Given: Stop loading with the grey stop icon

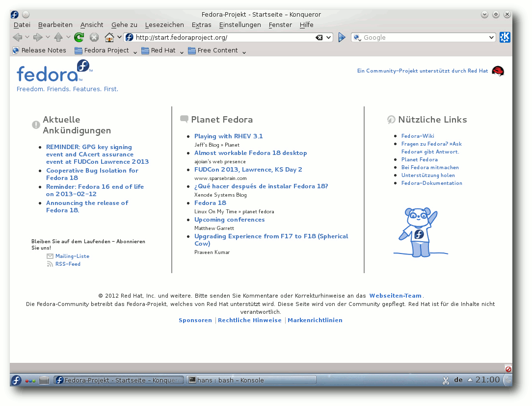Looking at the screenshot, I should pyautogui.click(x=94, y=37).
